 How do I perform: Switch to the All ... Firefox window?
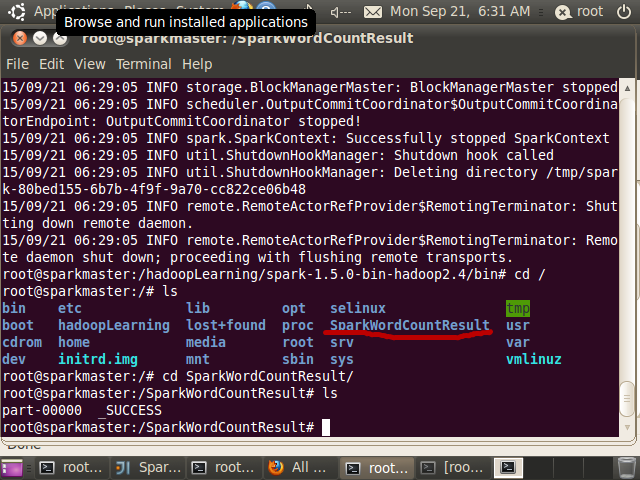coord(300,467)
